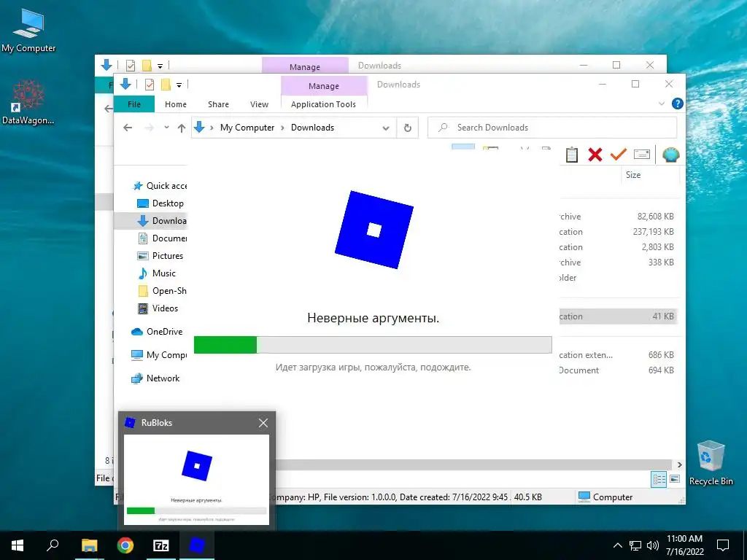Open the Home ribbon tab
Image resolution: width=747 pixels, height=560 pixels.
point(175,104)
